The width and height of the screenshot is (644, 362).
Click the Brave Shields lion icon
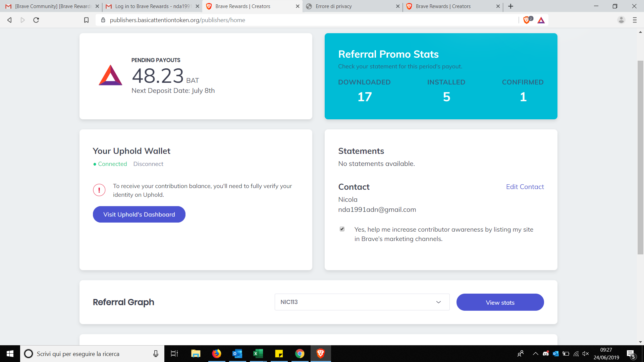click(x=527, y=20)
